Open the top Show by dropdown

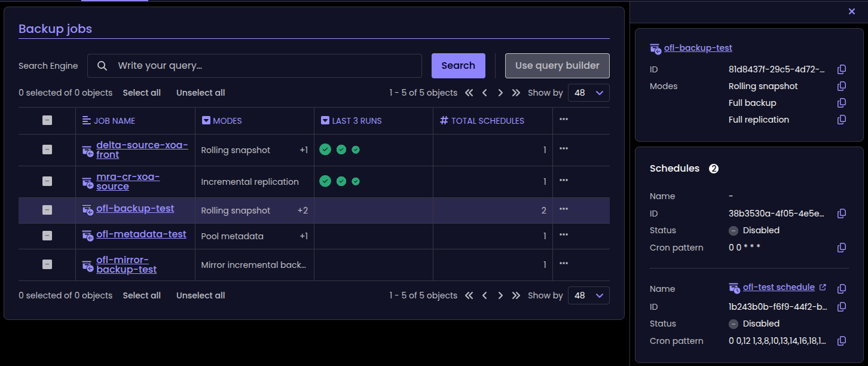589,93
